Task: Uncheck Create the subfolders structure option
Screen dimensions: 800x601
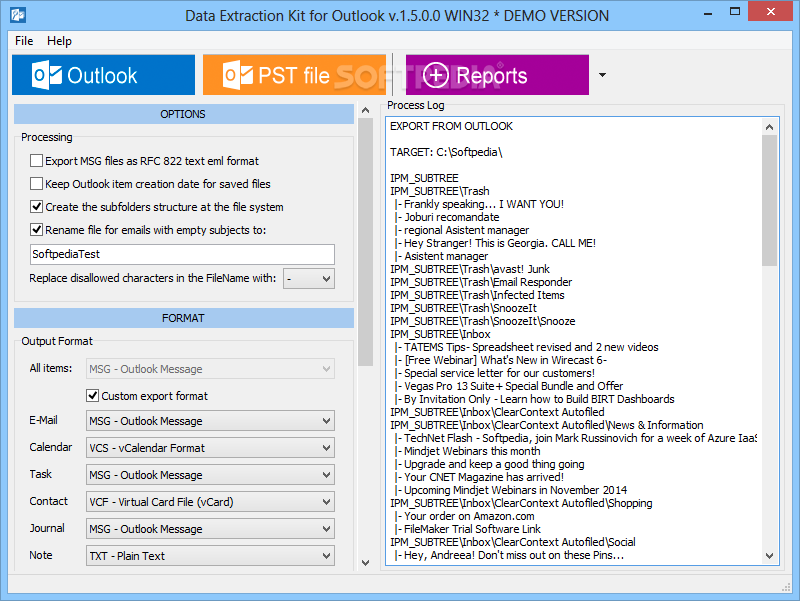Action: point(36,207)
